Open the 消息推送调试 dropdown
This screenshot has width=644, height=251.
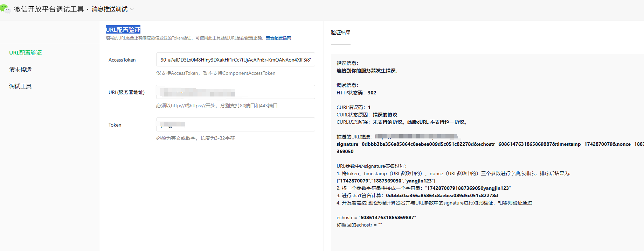(x=113, y=9)
